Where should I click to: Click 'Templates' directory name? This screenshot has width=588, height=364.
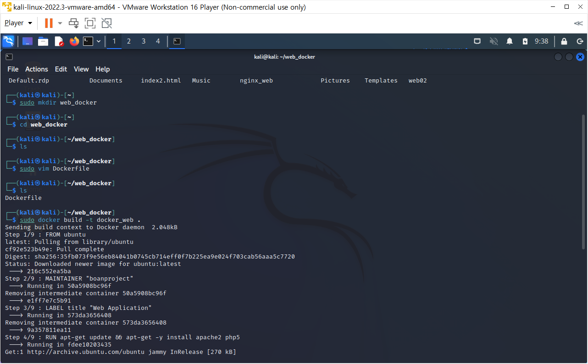[x=381, y=81]
